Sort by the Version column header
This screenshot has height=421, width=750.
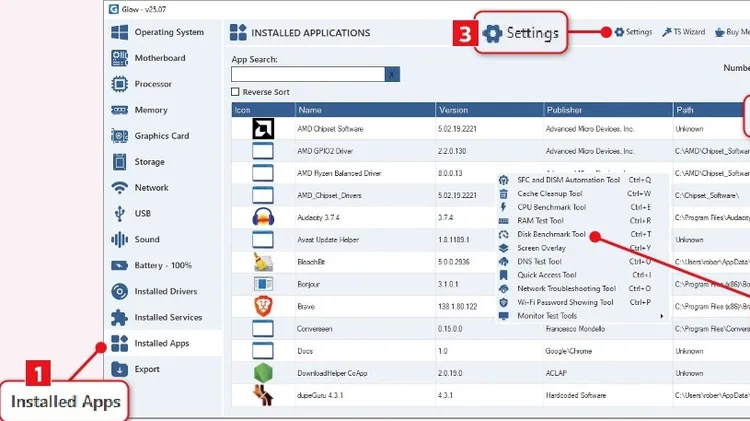click(490, 110)
